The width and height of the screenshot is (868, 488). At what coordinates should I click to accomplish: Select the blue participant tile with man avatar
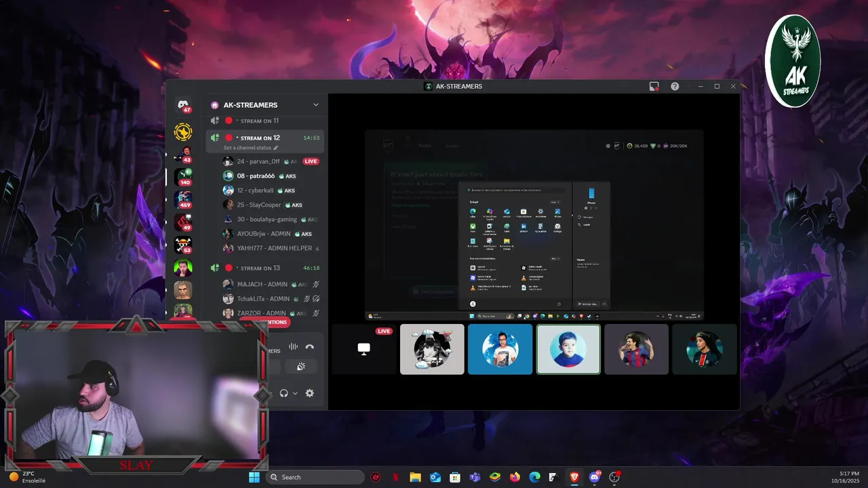pos(500,349)
